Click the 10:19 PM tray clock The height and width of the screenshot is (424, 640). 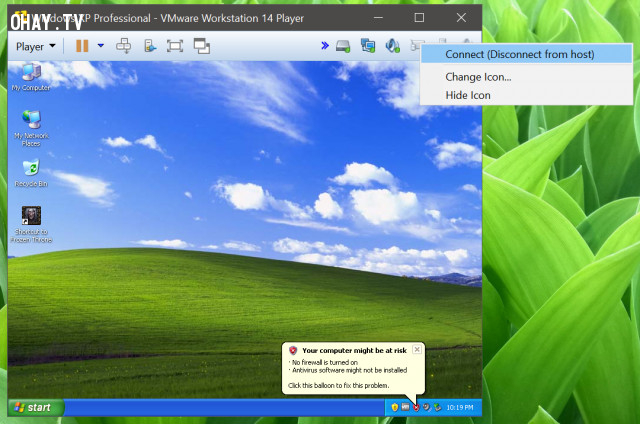click(x=460, y=407)
